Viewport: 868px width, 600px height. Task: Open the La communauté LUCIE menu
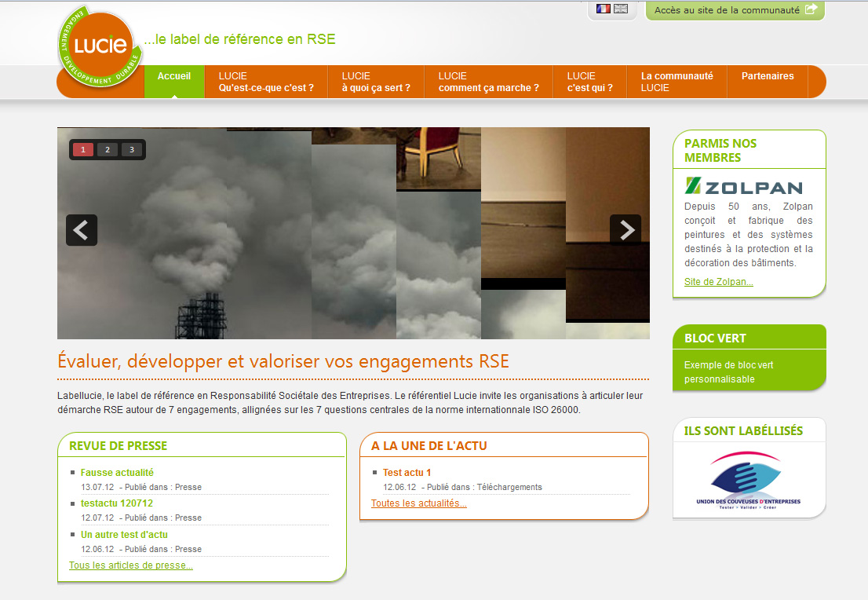[677, 82]
